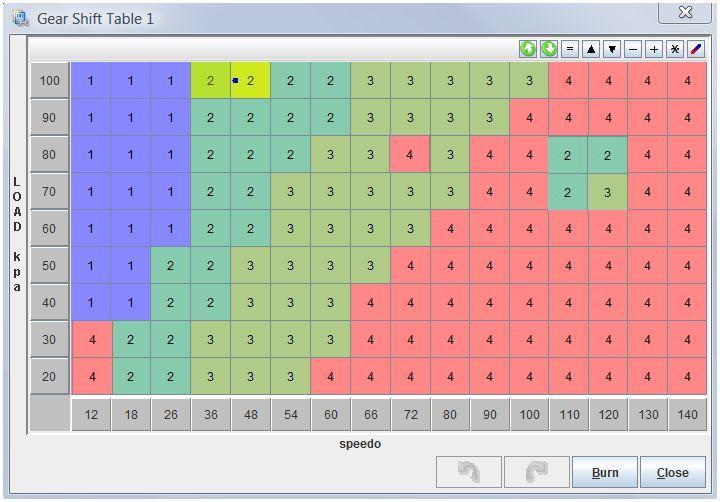
Task: Click the greyed-out undo arrow button
Action: 469,472
